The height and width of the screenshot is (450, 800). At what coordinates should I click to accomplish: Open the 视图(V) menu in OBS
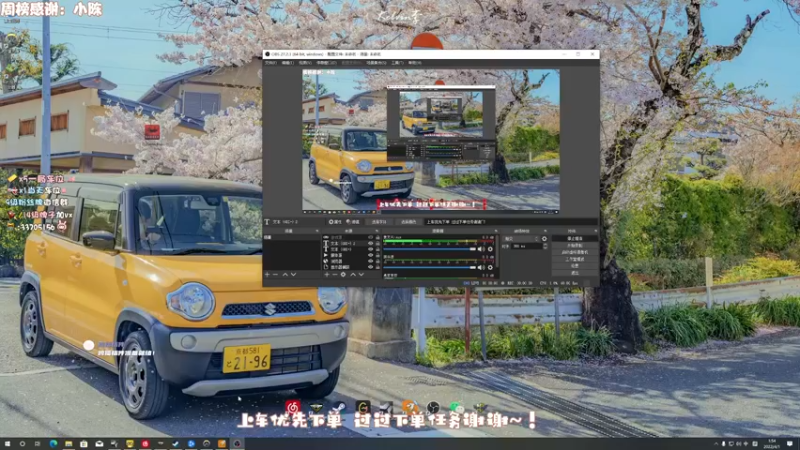305,63
